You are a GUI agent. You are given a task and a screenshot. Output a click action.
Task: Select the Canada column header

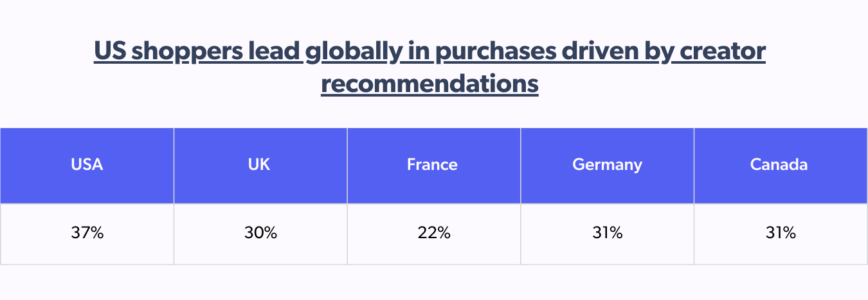click(781, 165)
